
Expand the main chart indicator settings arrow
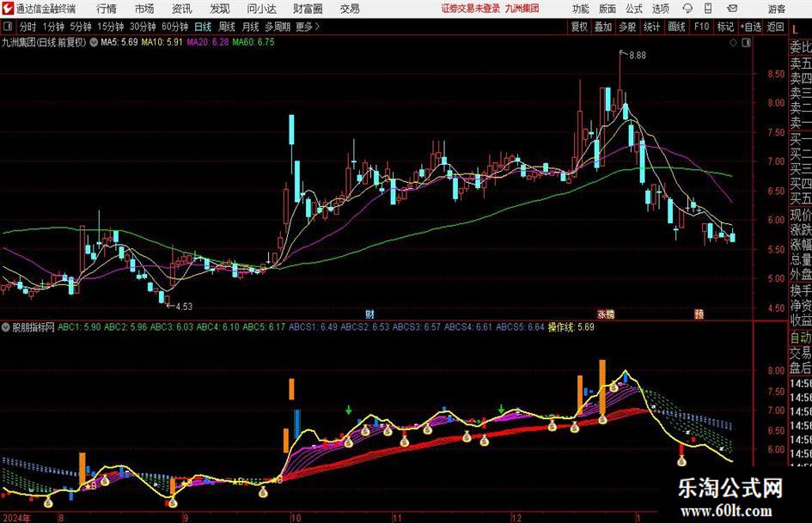pyautogui.click(x=94, y=42)
